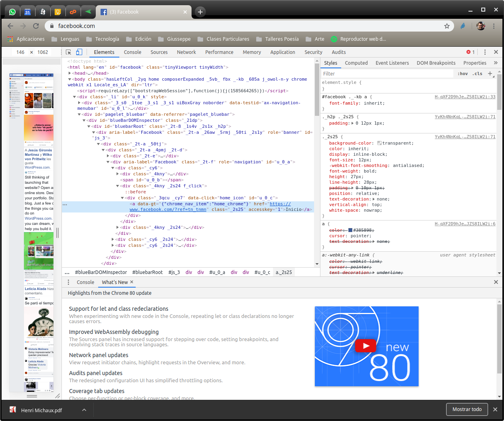This screenshot has width=504, height=421.
Task: Open the Clases Particulares bookmark folder
Action: pos(223,39)
